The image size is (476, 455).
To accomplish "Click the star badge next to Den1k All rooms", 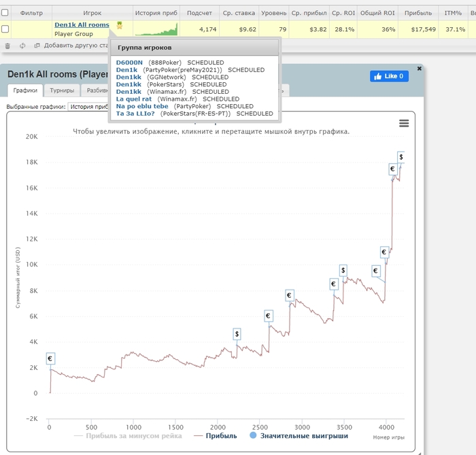I will (x=120, y=25).
